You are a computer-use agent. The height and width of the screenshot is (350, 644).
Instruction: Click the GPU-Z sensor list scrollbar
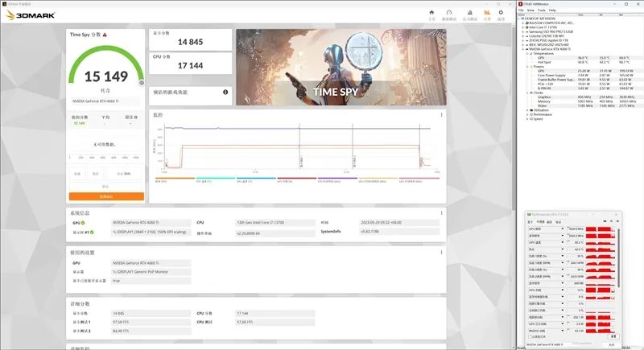(x=618, y=257)
